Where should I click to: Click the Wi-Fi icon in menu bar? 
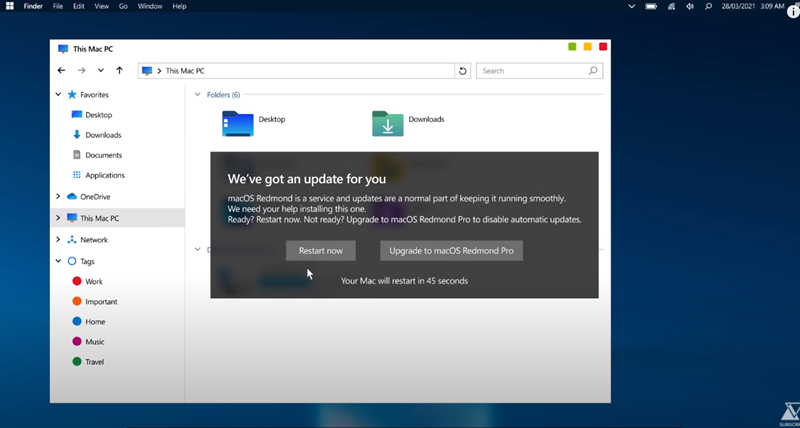click(671, 6)
